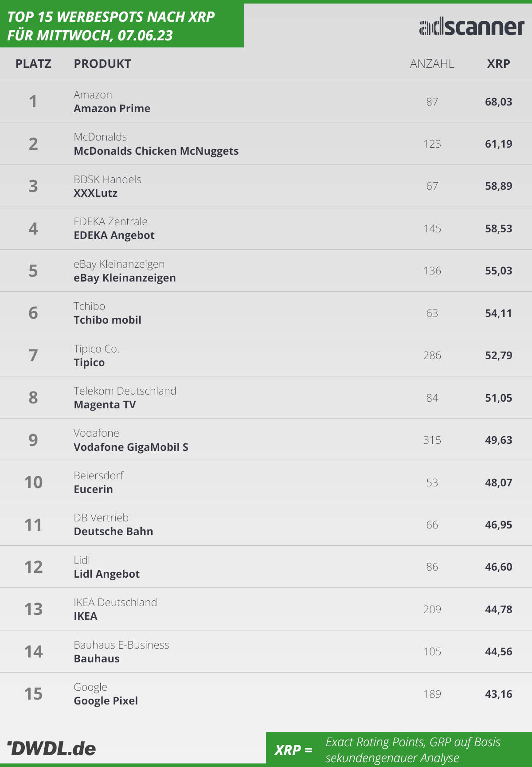
Task: Click the DWDL.de logo
Action: [51, 748]
